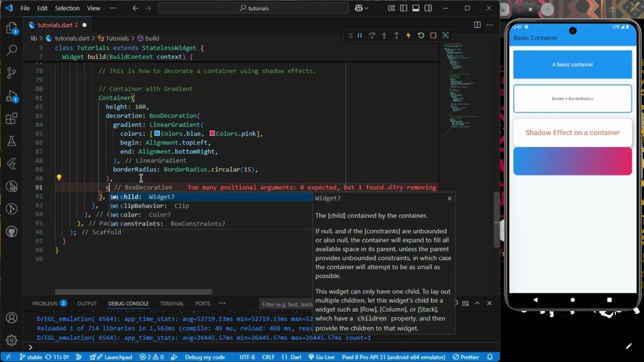Close the suggestion documentation popup
This screenshot has height=362, width=644.
point(449,198)
